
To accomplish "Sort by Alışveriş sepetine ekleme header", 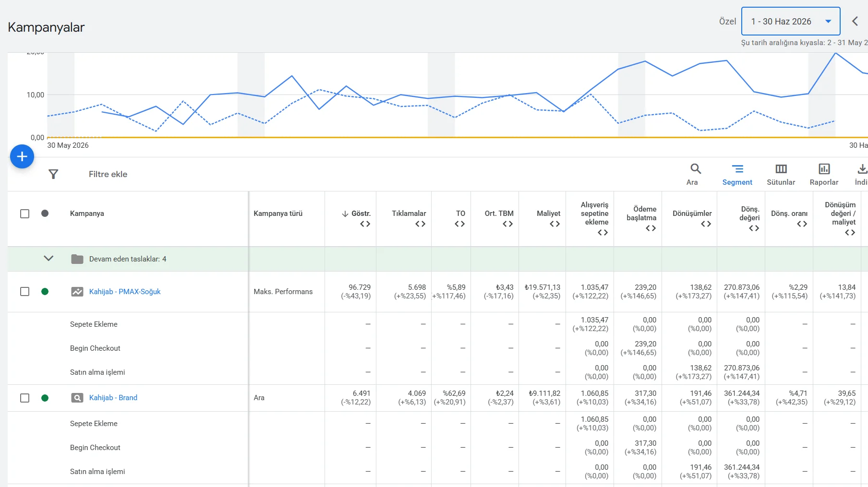I will tap(594, 214).
